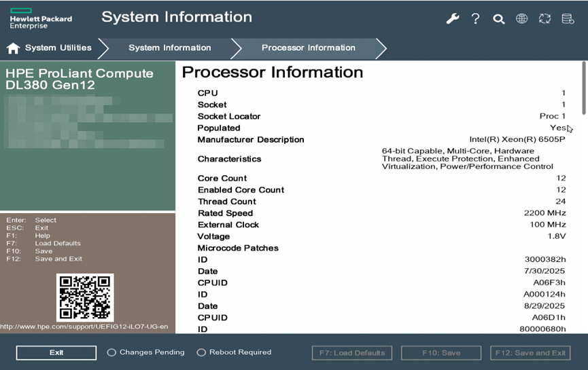This screenshot has width=588, height=370.
Task: Open help via the question mark icon
Action: tap(476, 19)
